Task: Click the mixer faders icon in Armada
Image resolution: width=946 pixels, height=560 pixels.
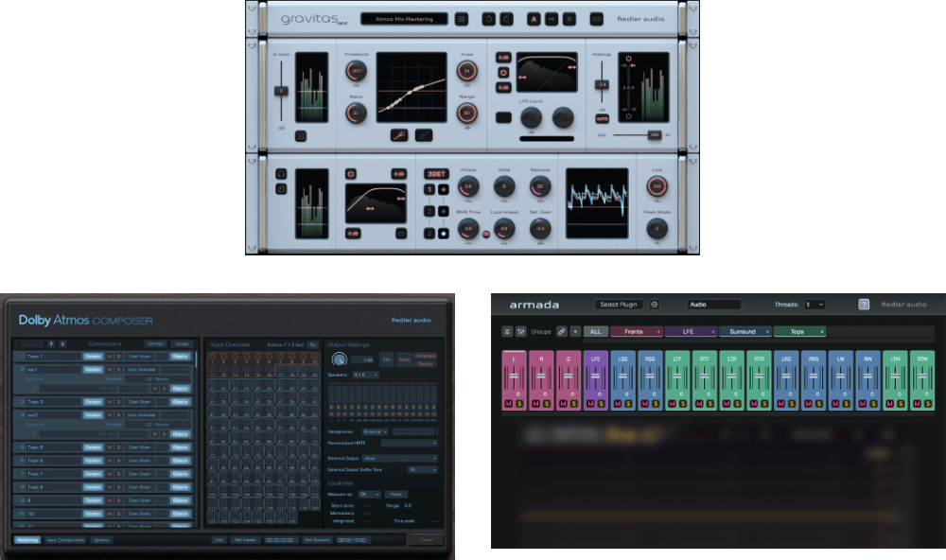Action: click(x=520, y=331)
